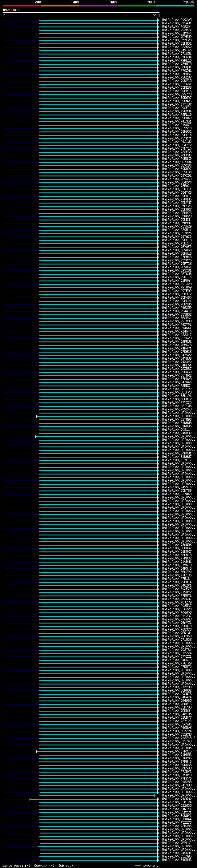Select hit label UniRef100_Q40832

[x=176, y=433]
